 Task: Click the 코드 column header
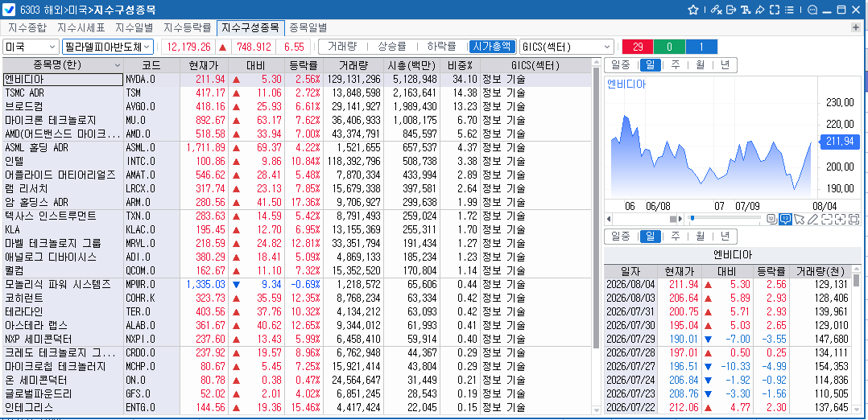[151, 65]
